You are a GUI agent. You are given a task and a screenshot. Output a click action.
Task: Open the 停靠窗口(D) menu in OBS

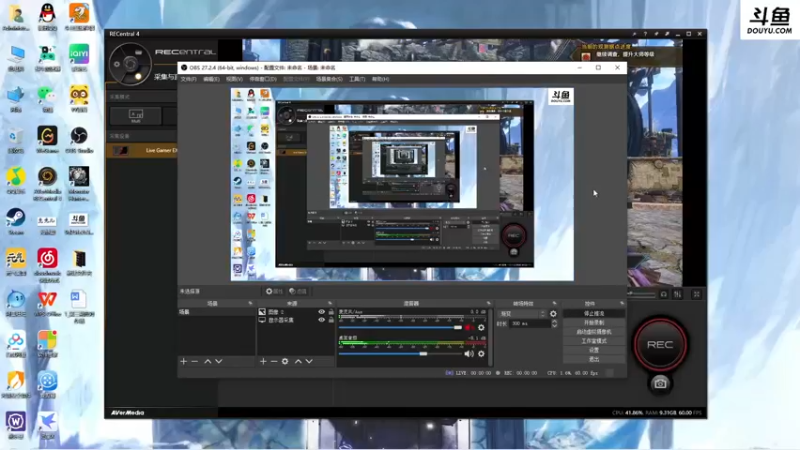coord(263,79)
